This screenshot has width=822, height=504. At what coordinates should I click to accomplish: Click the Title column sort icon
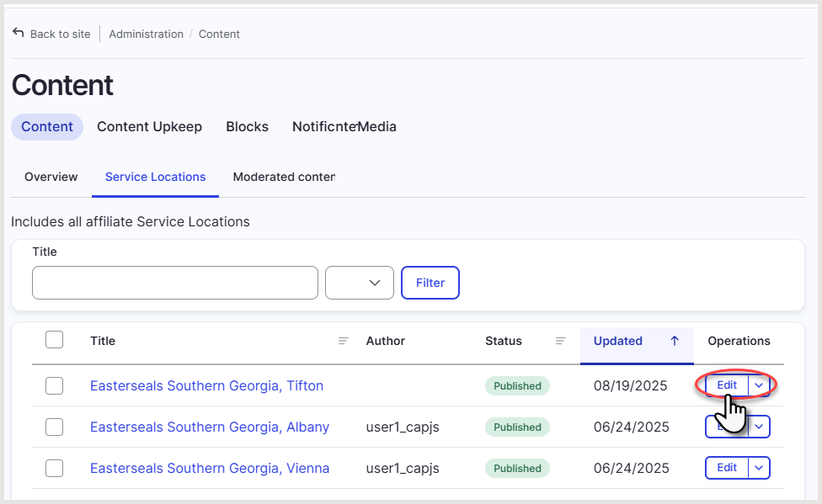344,341
